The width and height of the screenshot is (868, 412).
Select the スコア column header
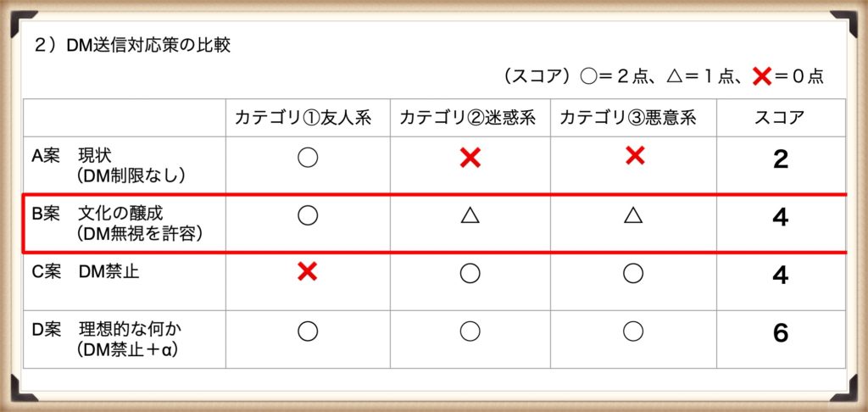pos(780,117)
